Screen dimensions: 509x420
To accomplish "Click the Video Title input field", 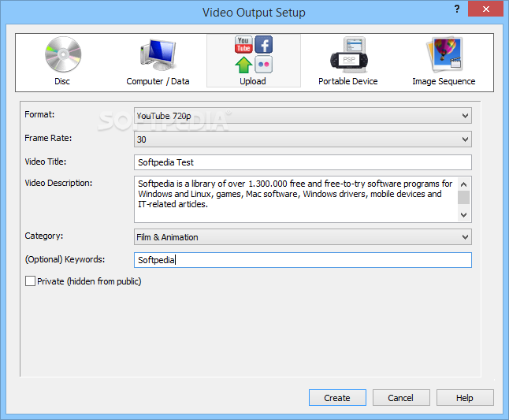I will [x=303, y=162].
